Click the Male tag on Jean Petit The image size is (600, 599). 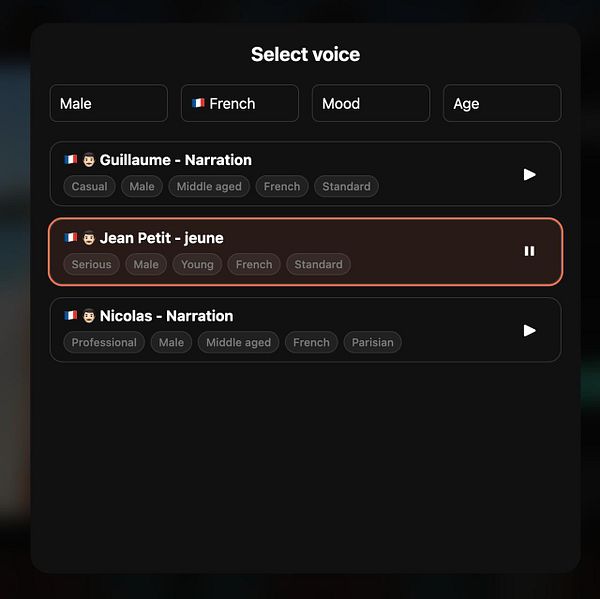click(146, 264)
